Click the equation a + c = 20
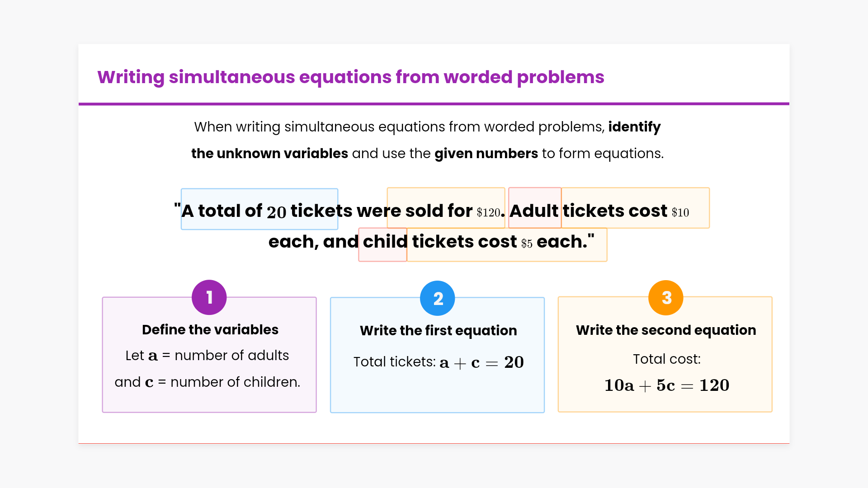The image size is (868, 488). point(481,362)
